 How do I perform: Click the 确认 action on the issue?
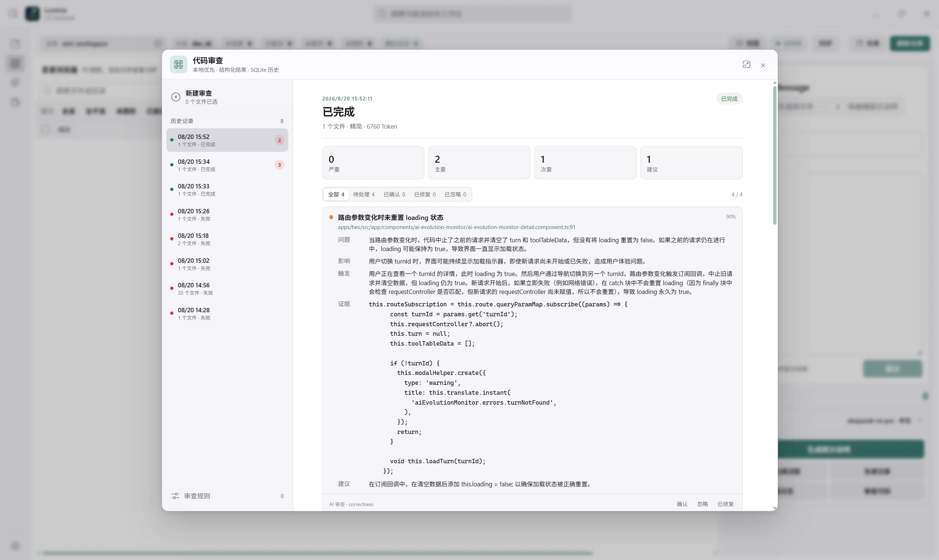pyautogui.click(x=682, y=504)
